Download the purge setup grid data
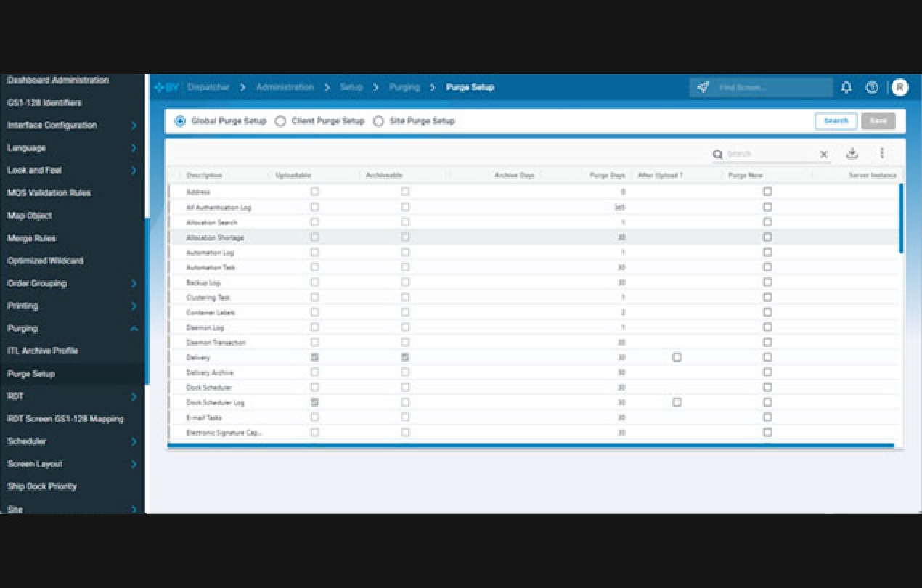This screenshot has height=588, width=922. point(852,153)
